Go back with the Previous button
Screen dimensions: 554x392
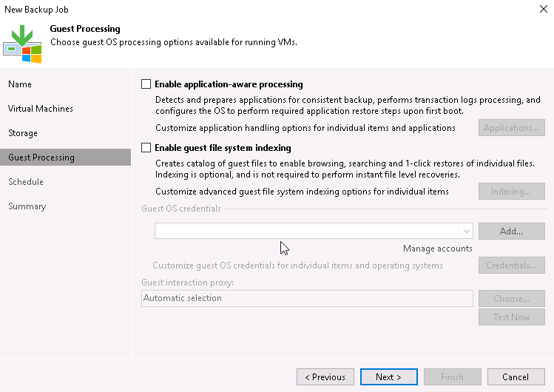(x=325, y=376)
